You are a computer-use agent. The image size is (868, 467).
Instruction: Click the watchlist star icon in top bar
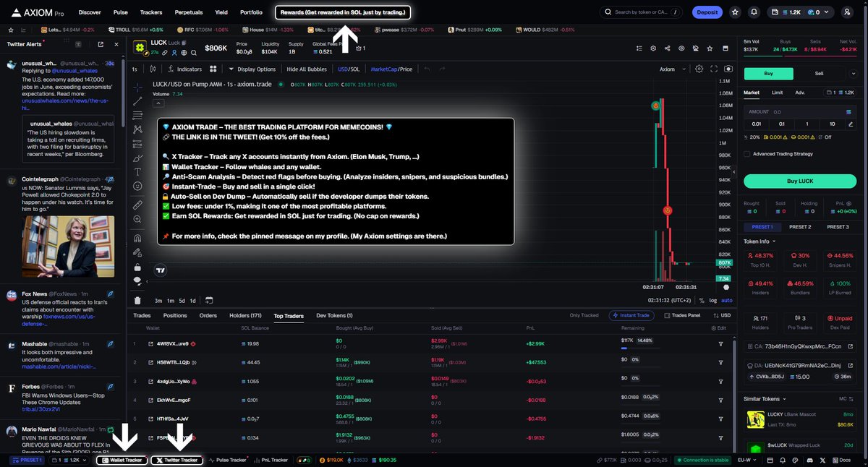pos(735,12)
